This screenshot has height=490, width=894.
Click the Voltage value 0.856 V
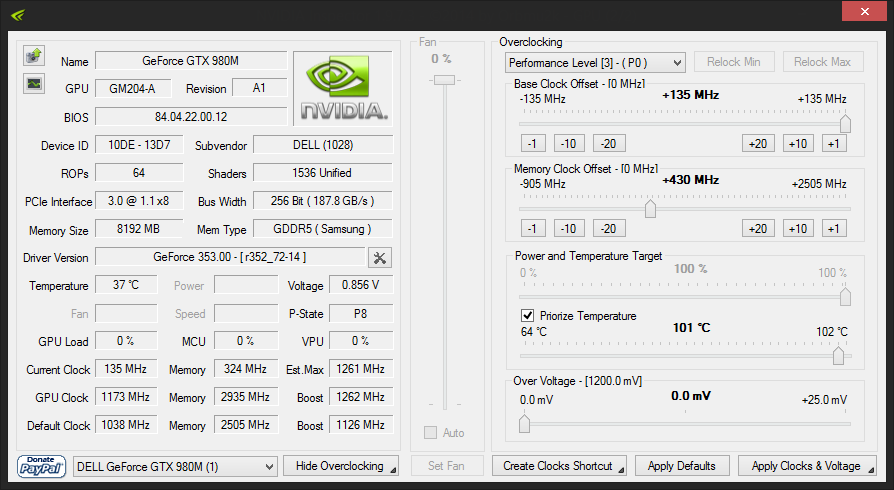(x=361, y=285)
